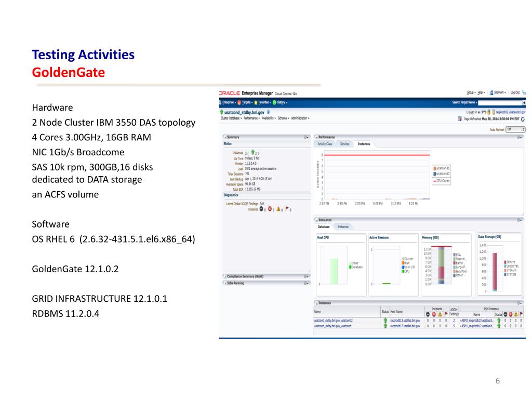Screen dimensions: 532x399
Task: Collapse the Performance panel
Action: (316, 137)
